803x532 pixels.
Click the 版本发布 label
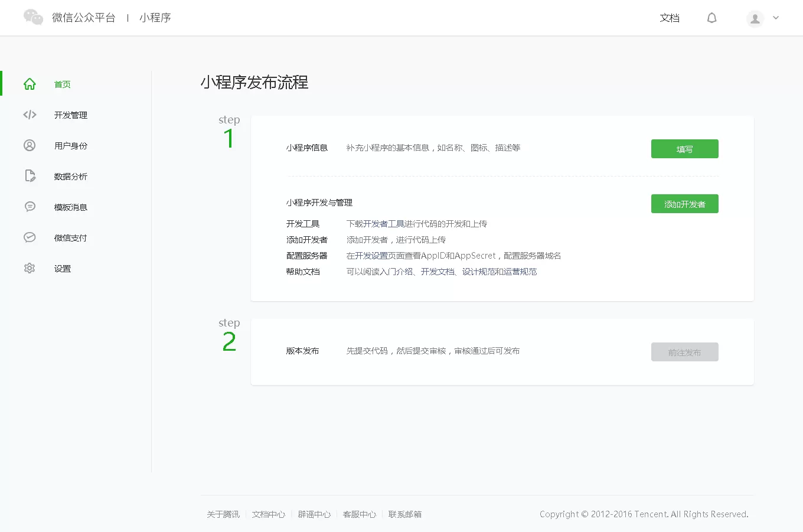click(303, 351)
